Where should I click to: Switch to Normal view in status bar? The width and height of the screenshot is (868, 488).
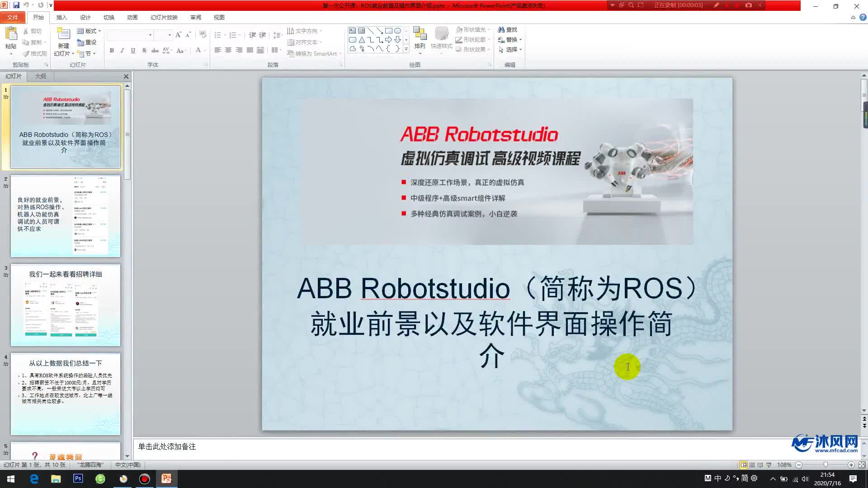[x=743, y=465]
